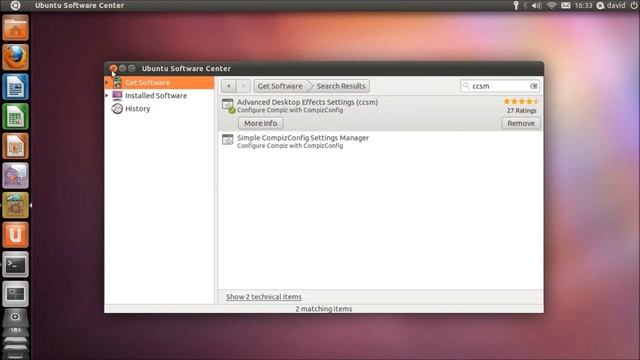Open the Home Folder launcher icon
This screenshot has height=360, width=640.
(16, 28)
